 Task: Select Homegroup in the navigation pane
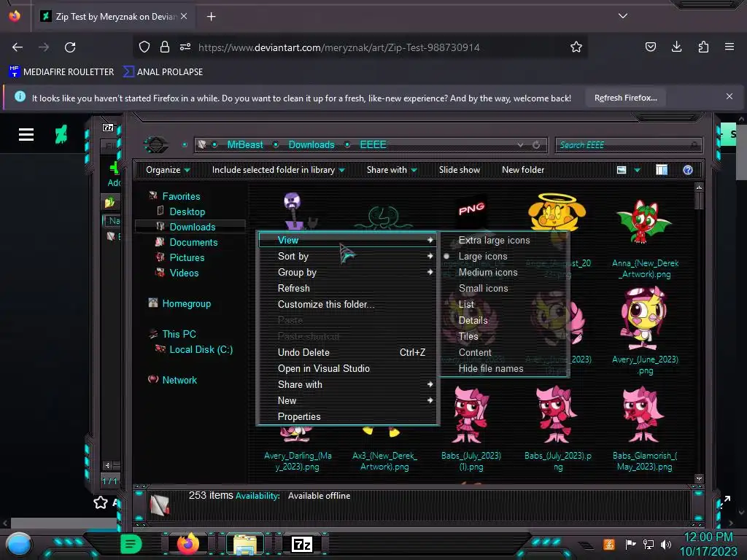[186, 303]
